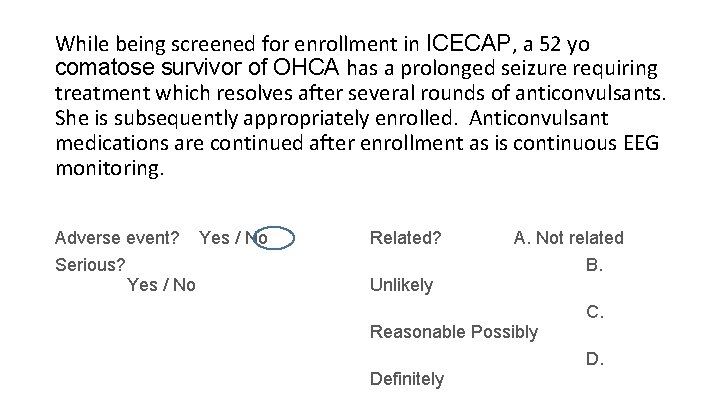Viewport: 720px width, 405px height.
Task: Click the Serious? label
Action: 90,265
